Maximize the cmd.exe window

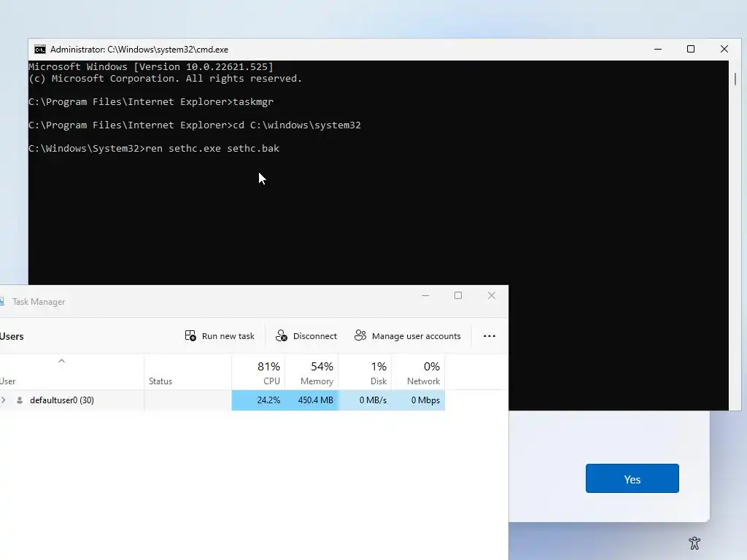[691, 49]
